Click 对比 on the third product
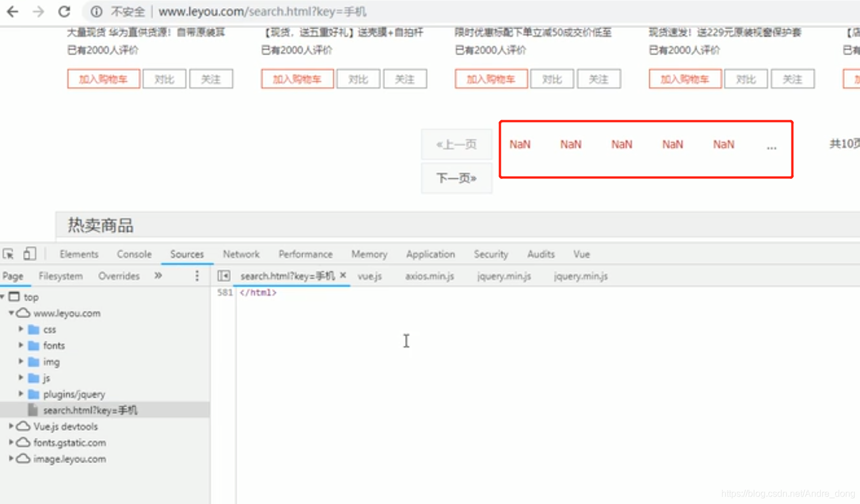Image resolution: width=860 pixels, height=504 pixels. (552, 79)
